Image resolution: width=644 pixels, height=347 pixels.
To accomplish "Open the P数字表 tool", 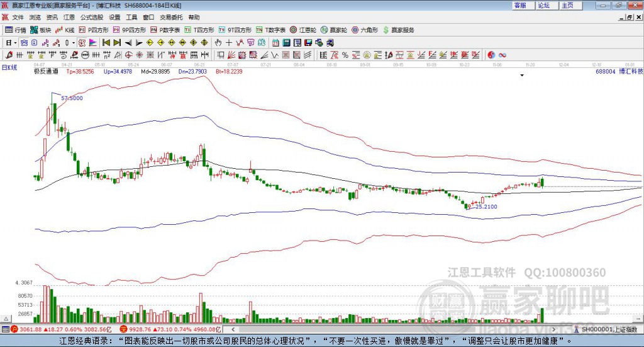I will click(165, 30).
